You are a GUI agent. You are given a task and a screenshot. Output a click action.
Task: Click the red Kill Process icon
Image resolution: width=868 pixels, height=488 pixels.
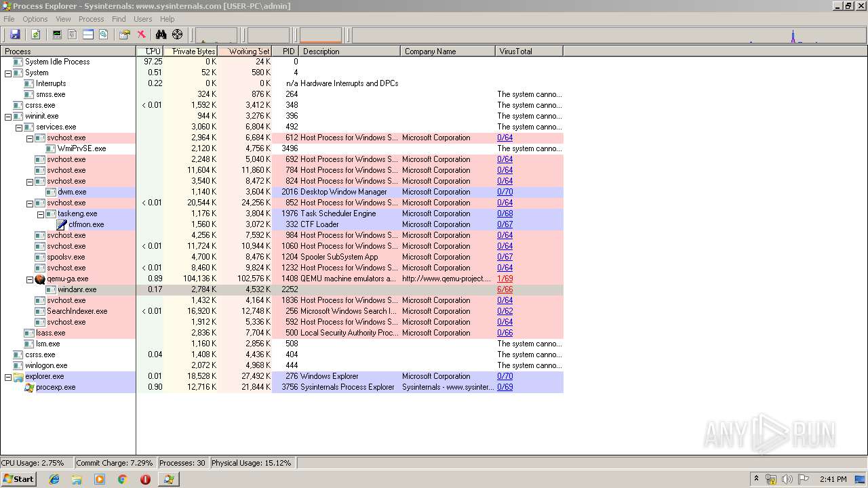tap(141, 35)
